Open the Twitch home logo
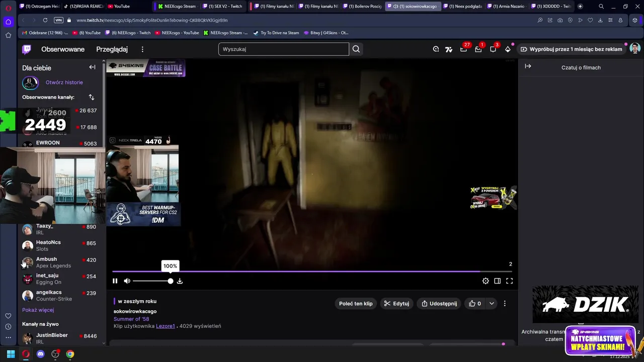The image size is (644, 362). point(26,49)
